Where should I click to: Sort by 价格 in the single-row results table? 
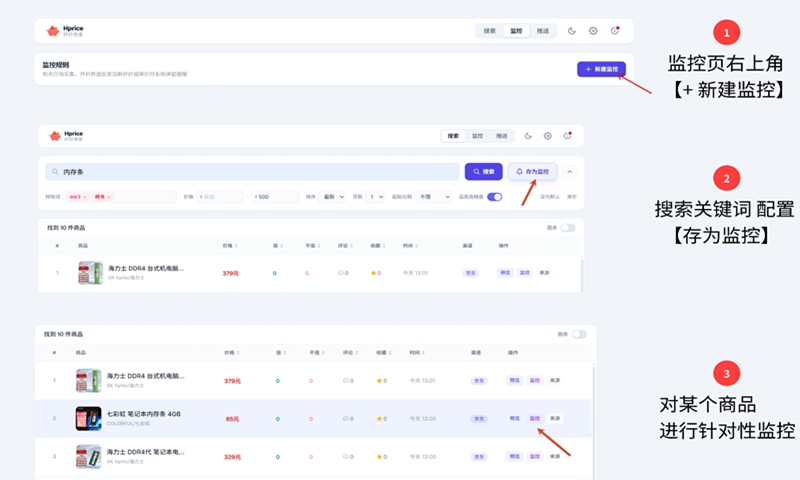pos(230,246)
